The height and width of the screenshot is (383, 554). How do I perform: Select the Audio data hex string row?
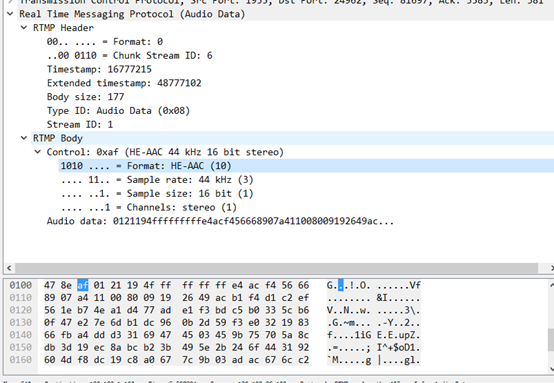(220, 221)
